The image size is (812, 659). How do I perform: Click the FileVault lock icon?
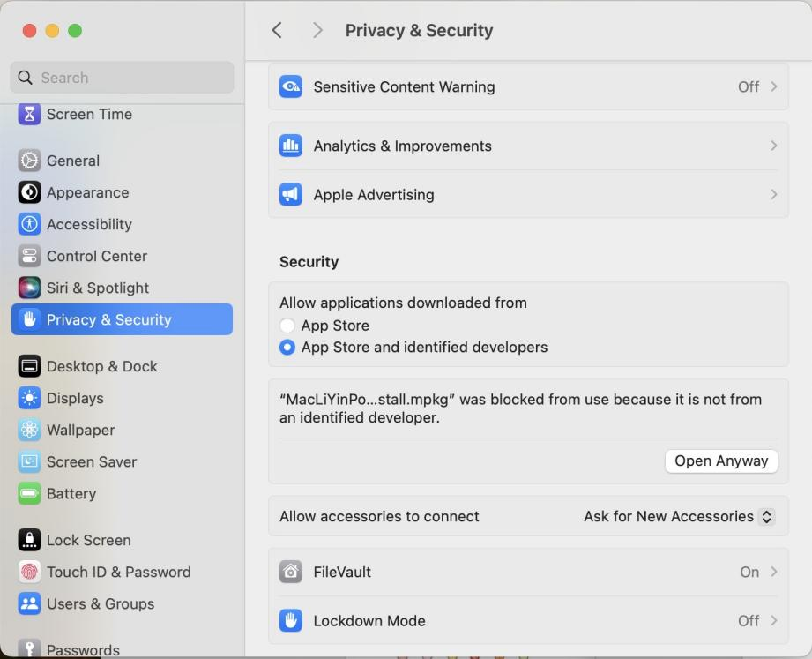(291, 572)
